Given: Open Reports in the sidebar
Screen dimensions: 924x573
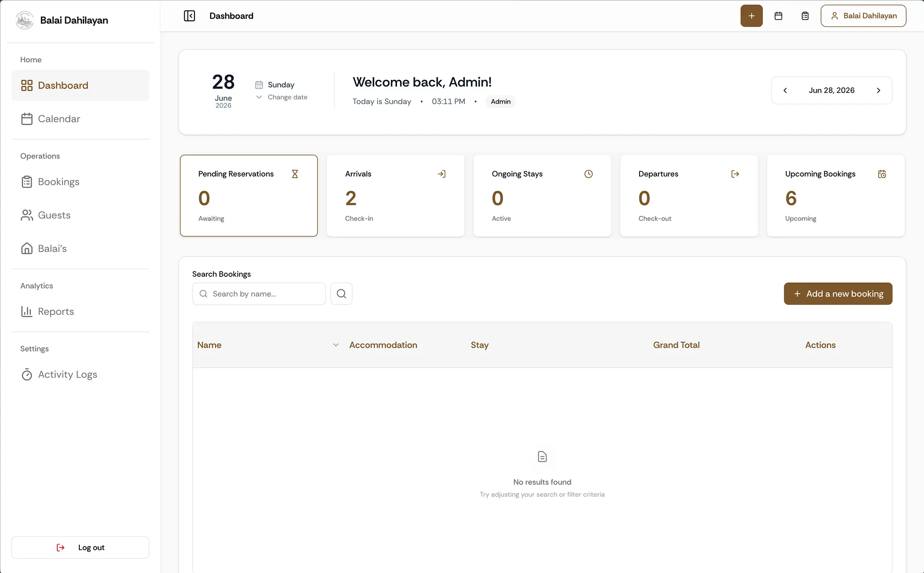Looking at the screenshot, I should pyautogui.click(x=80, y=312).
